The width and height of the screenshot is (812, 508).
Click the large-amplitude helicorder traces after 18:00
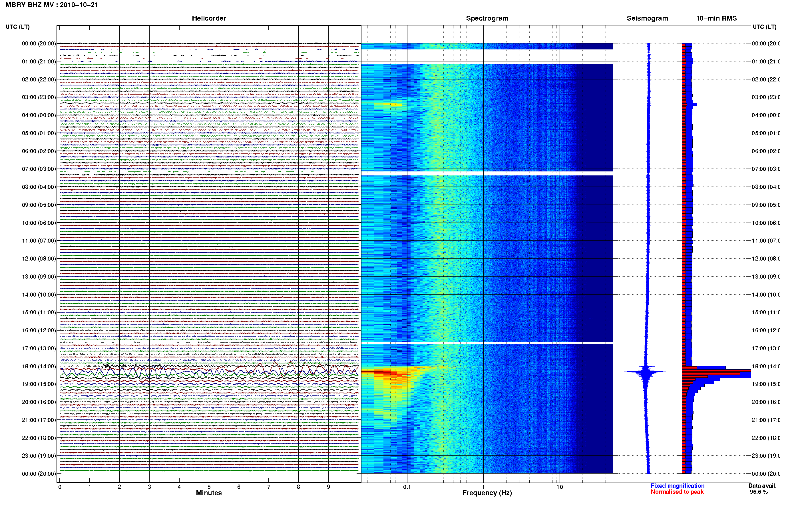point(209,372)
